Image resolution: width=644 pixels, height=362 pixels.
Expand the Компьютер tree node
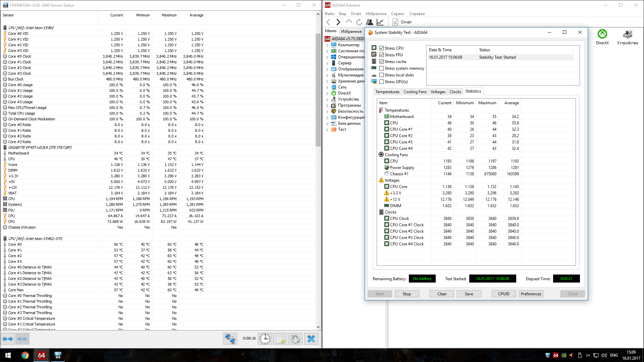click(327, 45)
